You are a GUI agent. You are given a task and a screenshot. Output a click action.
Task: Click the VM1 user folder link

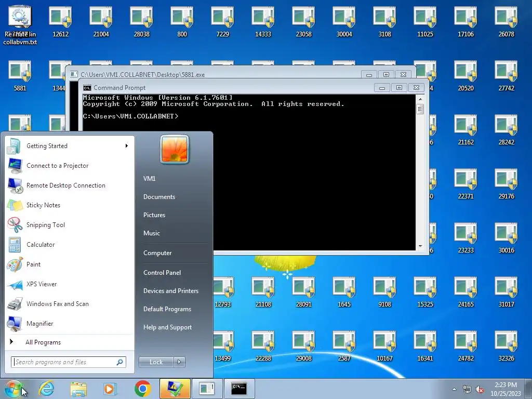click(x=149, y=179)
